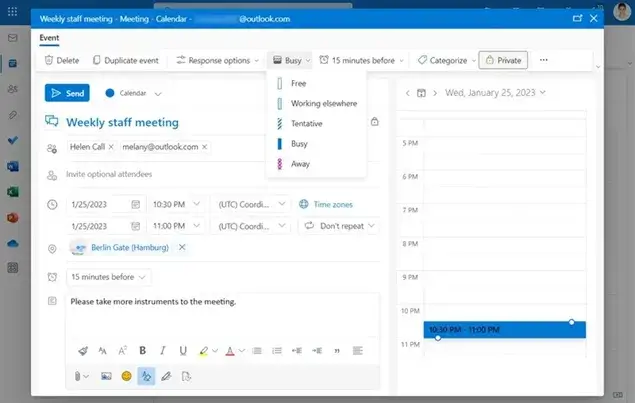The height and width of the screenshot is (403, 635).
Task: Choose Busy from the status menu
Action: (x=316, y=144)
